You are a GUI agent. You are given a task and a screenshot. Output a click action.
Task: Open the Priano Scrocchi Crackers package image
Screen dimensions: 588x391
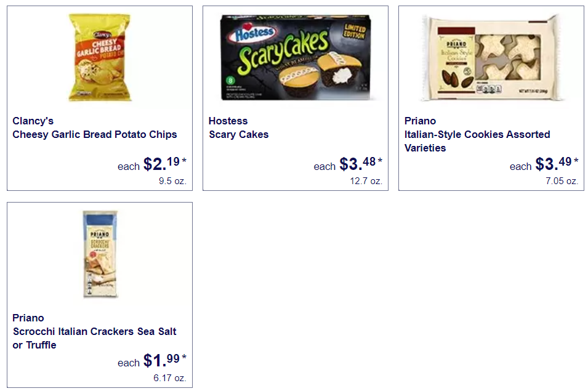100,254
